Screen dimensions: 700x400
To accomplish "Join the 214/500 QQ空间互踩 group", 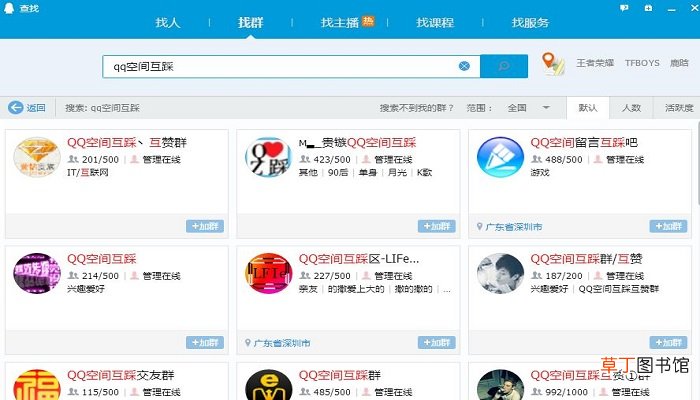I will pyautogui.click(x=205, y=342).
